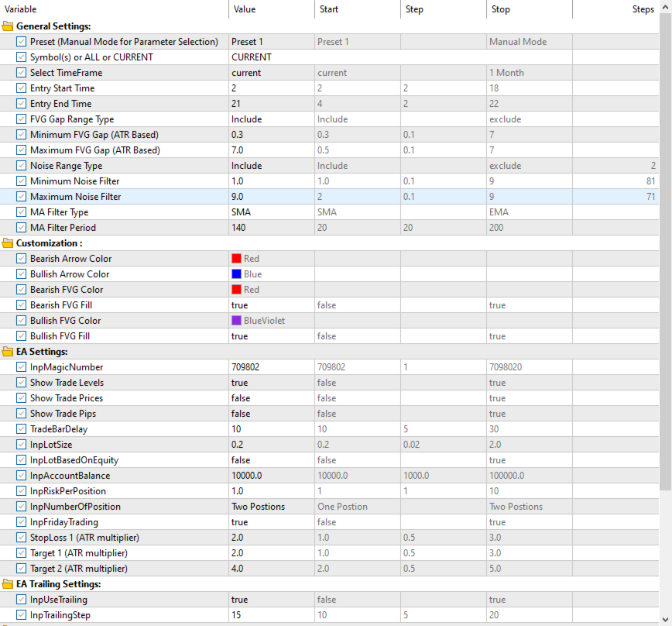Pick Bullish Arrow Color blue swatch

236,274
